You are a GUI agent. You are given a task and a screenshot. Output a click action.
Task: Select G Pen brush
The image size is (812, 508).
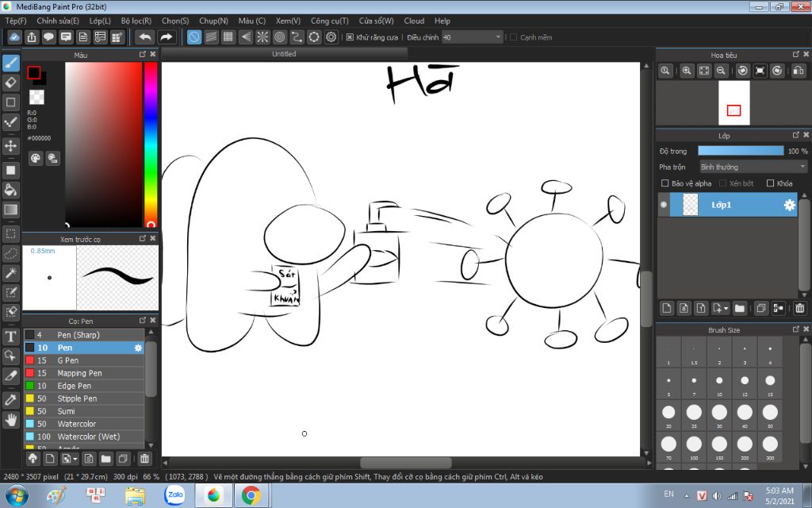pos(84,360)
